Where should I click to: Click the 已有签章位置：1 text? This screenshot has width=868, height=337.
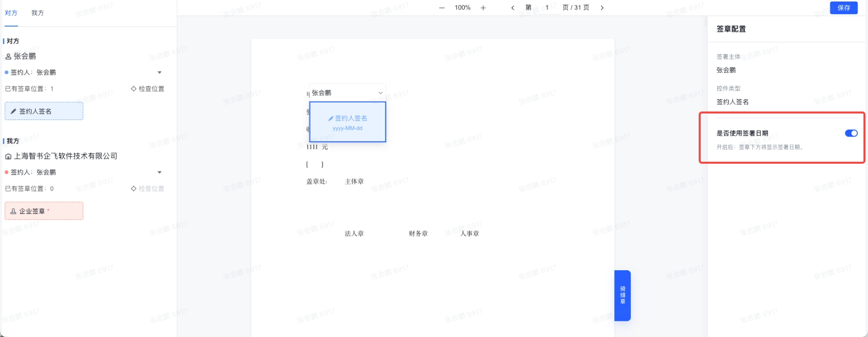tap(29, 89)
